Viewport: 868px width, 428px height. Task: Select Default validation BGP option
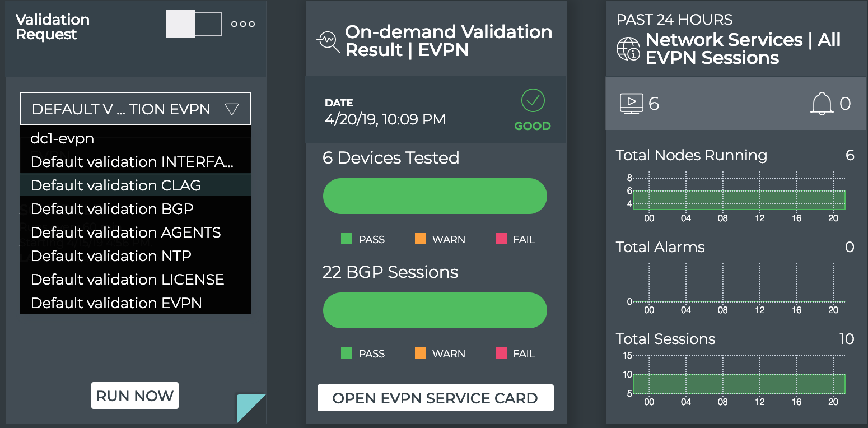112,209
